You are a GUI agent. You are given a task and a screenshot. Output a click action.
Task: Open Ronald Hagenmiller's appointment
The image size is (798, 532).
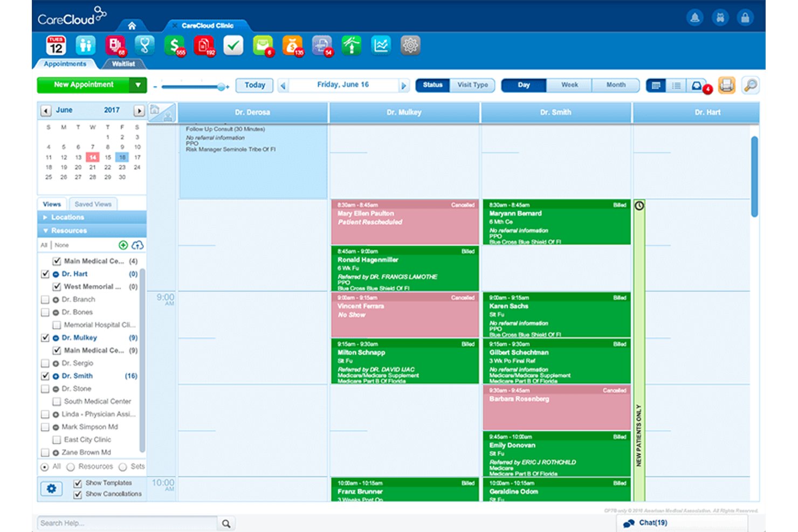pos(404,268)
